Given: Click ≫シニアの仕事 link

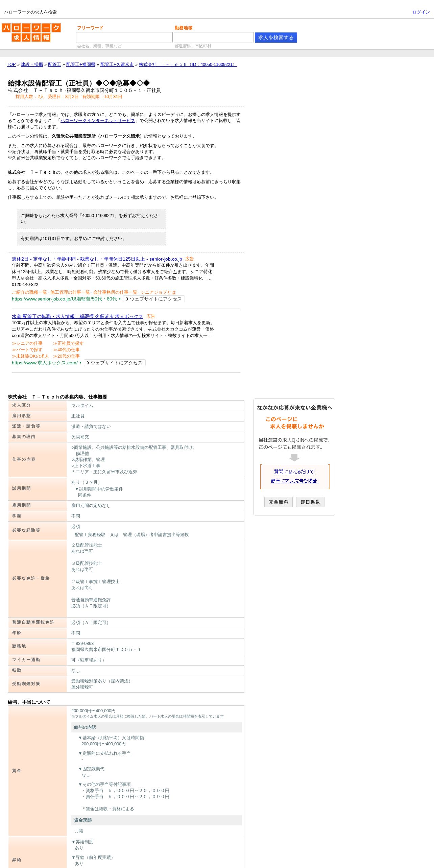Looking at the screenshot, I should point(27,343).
